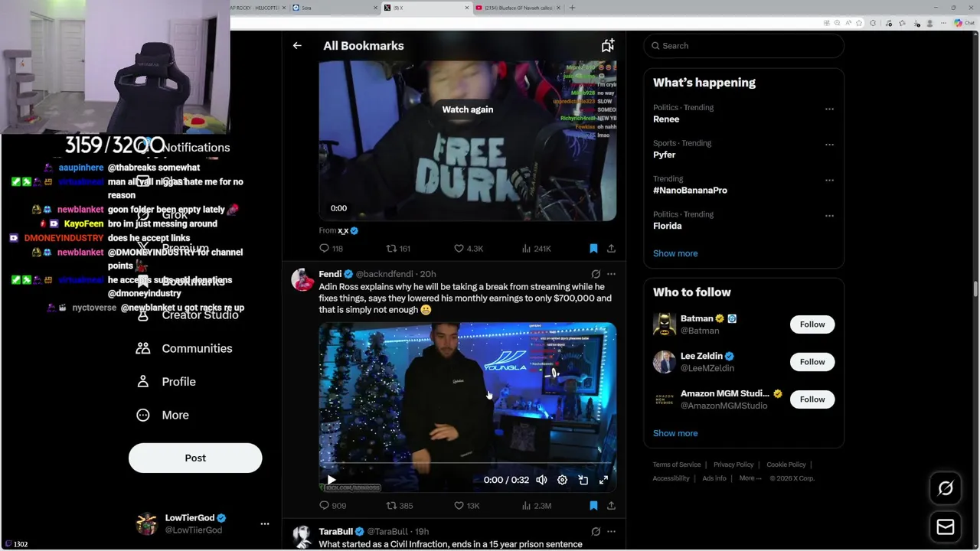Image resolution: width=980 pixels, height=551 pixels.
Task: Expand the video to fullscreen
Action: point(603,480)
